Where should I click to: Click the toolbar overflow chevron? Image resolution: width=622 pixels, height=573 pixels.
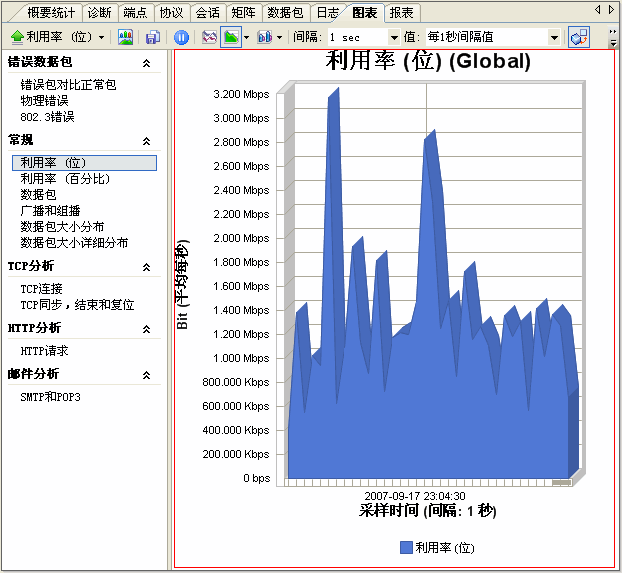(x=613, y=37)
